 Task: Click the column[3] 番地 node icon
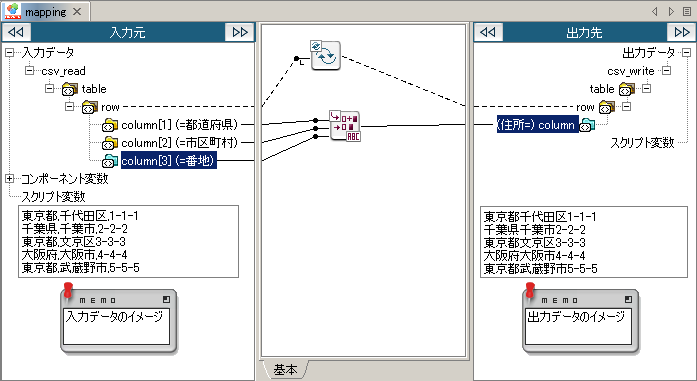point(110,161)
